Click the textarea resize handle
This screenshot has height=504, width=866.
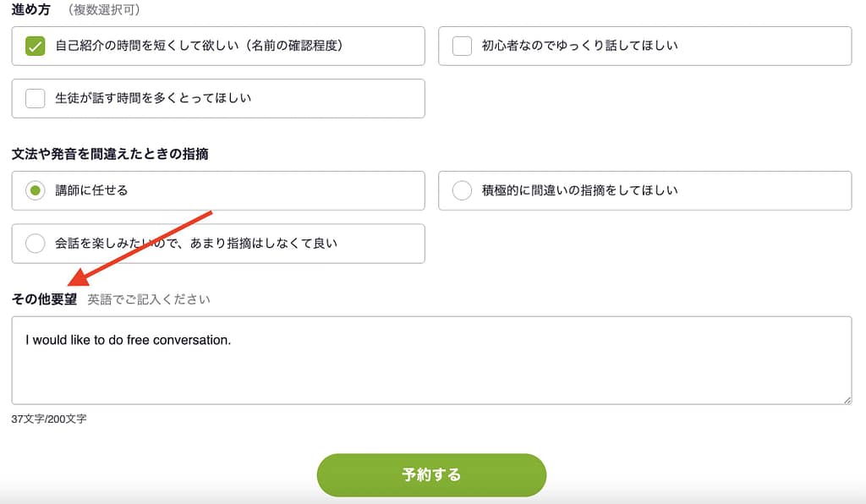849,397
